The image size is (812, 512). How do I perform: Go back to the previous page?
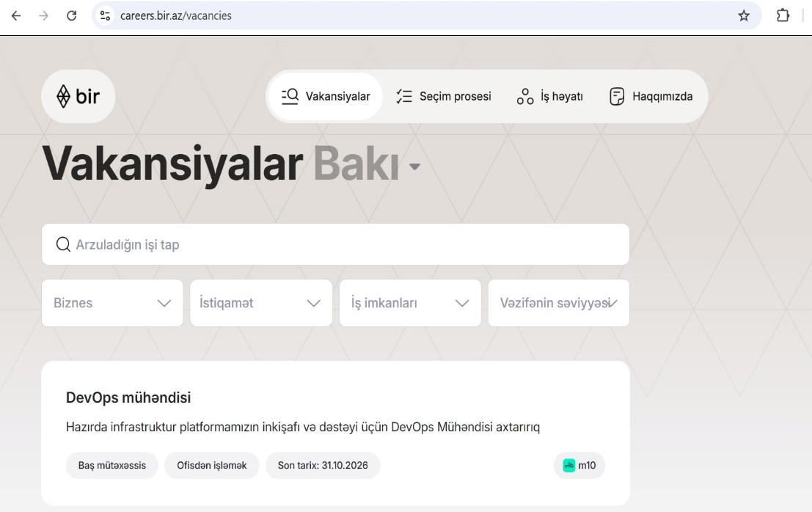coord(16,16)
